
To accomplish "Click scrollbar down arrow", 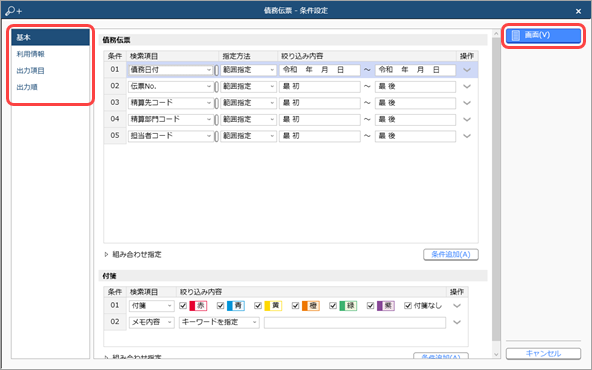I will (496, 355).
